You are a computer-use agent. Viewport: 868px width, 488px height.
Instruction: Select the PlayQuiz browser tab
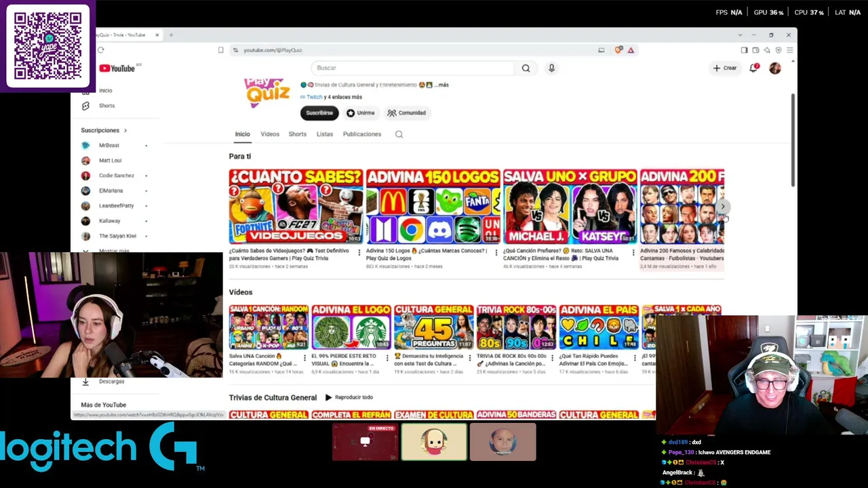click(127, 35)
